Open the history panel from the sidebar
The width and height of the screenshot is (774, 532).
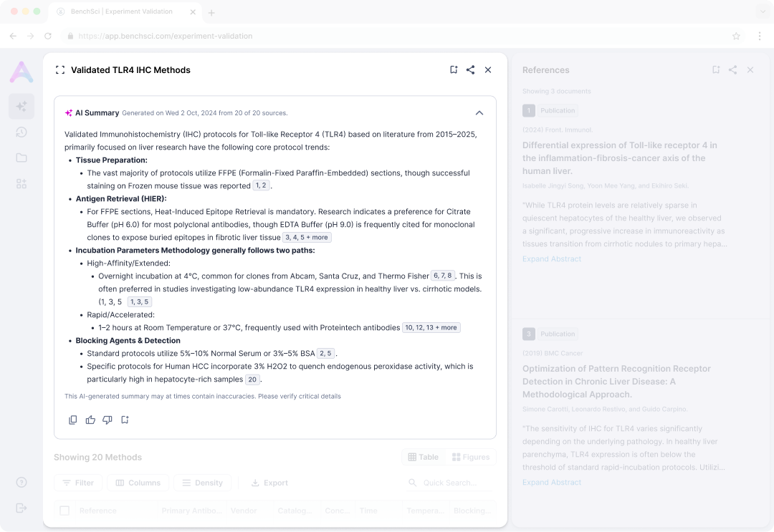coord(21,132)
